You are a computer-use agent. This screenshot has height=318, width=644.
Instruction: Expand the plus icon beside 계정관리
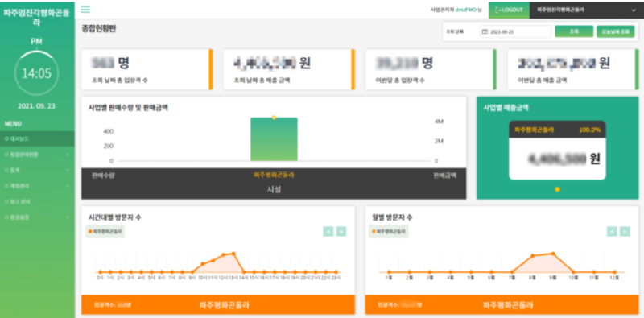point(68,186)
